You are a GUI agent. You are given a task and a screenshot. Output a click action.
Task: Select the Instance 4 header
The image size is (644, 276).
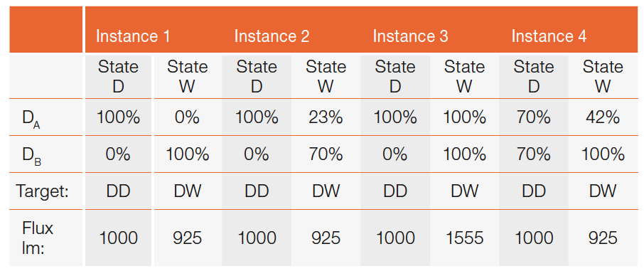click(549, 36)
